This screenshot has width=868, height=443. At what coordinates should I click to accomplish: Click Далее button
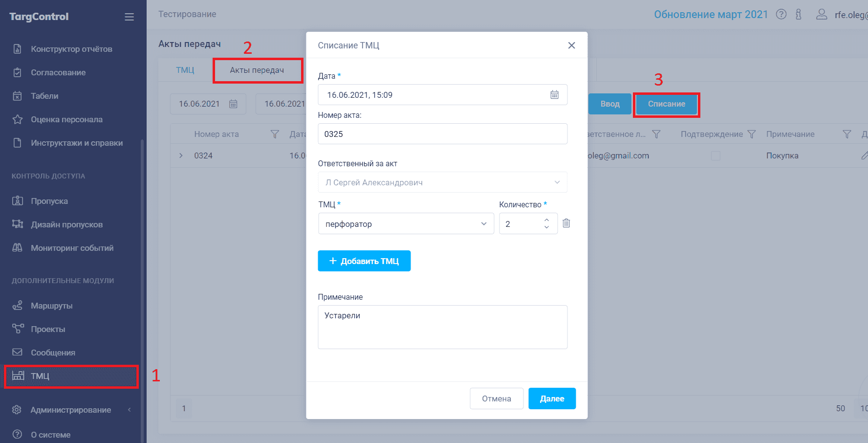(x=552, y=399)
